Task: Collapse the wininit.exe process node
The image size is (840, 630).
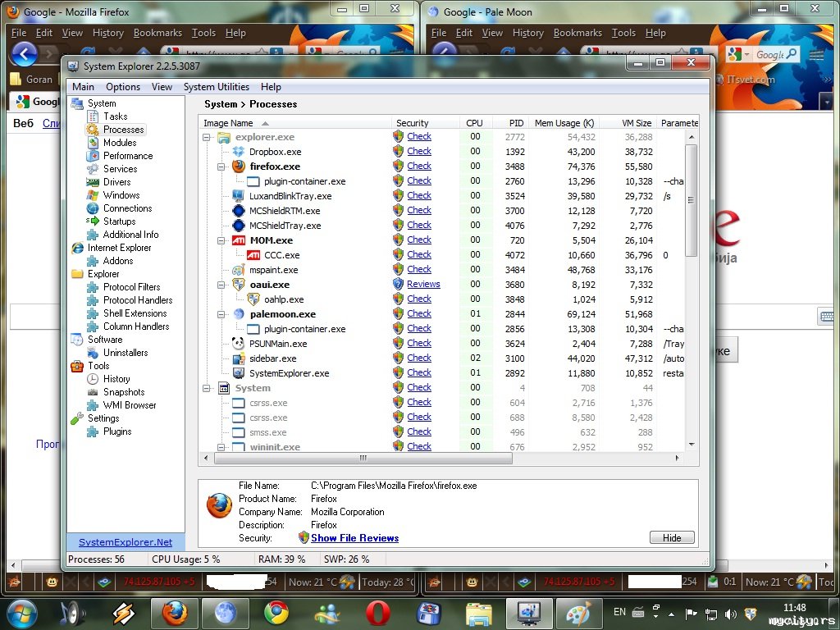Action: (x=221, y=447)
